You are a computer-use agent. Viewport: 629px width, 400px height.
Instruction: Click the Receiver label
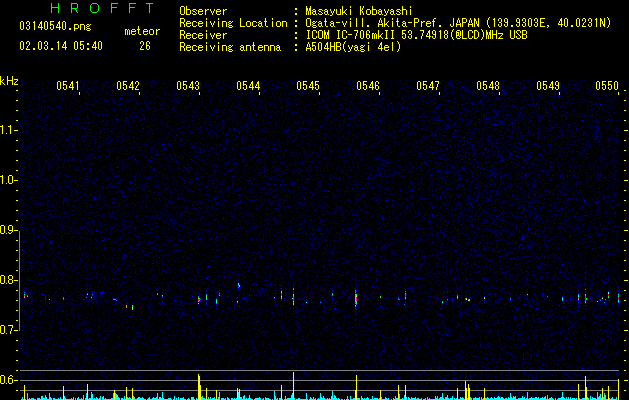pyautogui.click(x=203, y=35)
